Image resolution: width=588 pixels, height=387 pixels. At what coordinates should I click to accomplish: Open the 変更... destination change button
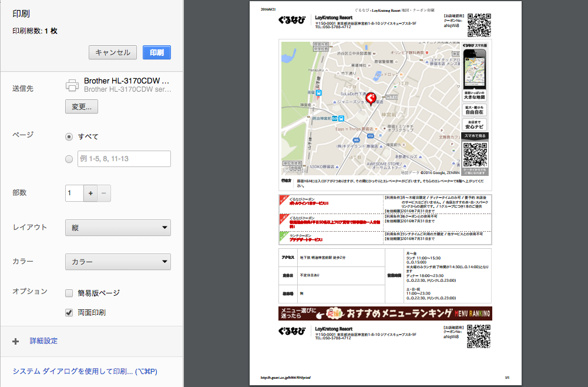pos(82,106)
